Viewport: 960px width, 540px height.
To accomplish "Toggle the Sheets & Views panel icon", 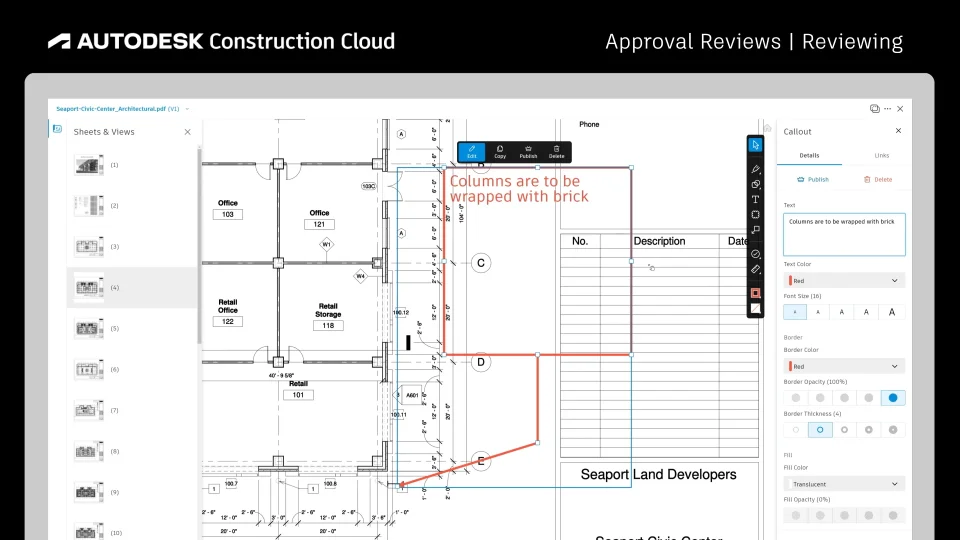I will 58,129.
